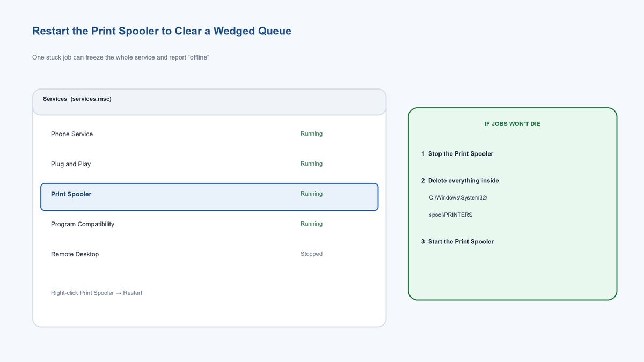Click the Running status of Program Compatibility
644x362 pixels.
coord(311,224)
